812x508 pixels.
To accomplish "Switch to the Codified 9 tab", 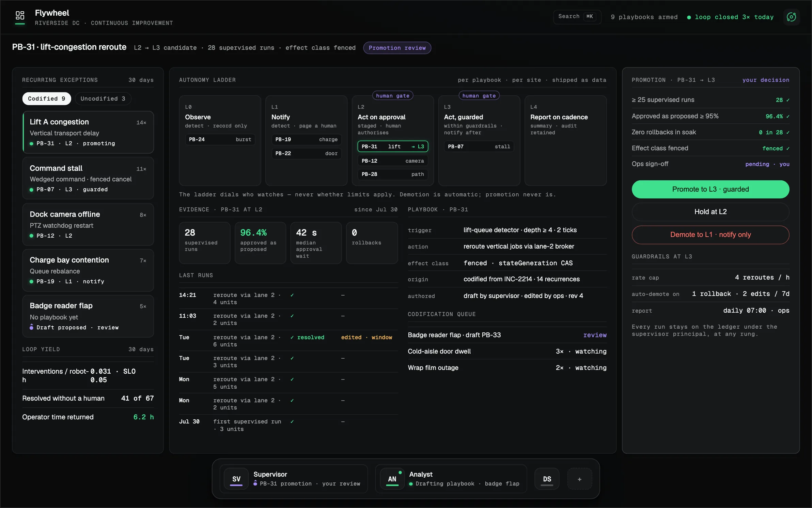I will (47, 99).
